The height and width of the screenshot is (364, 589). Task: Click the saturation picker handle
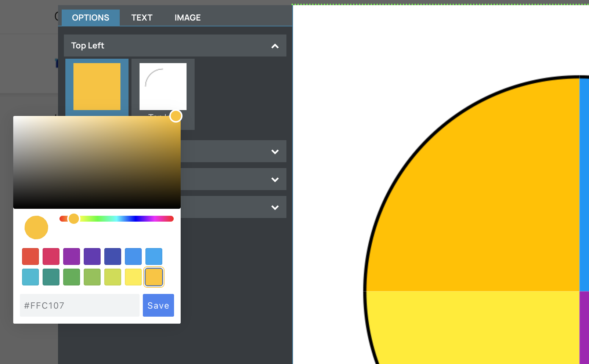176,116
